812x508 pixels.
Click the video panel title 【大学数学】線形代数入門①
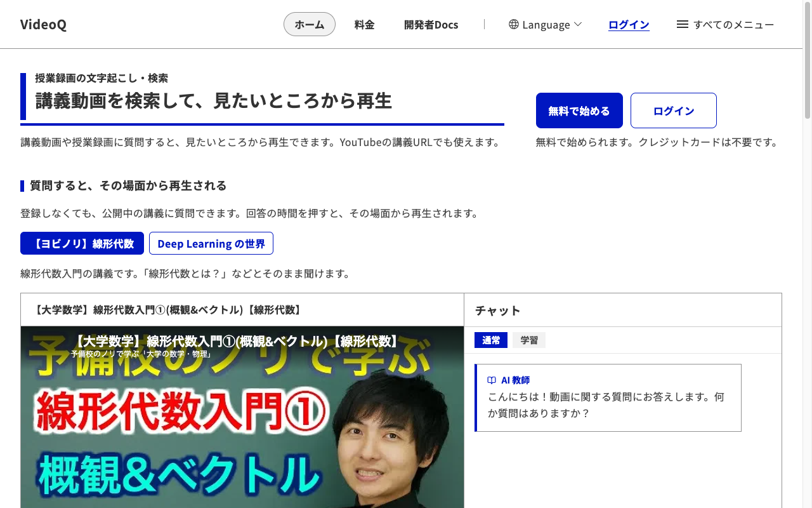(x=168, y=310)
